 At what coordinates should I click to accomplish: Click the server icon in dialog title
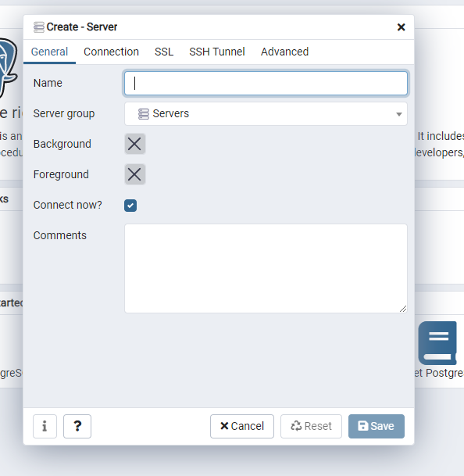[x=38, y=27]
